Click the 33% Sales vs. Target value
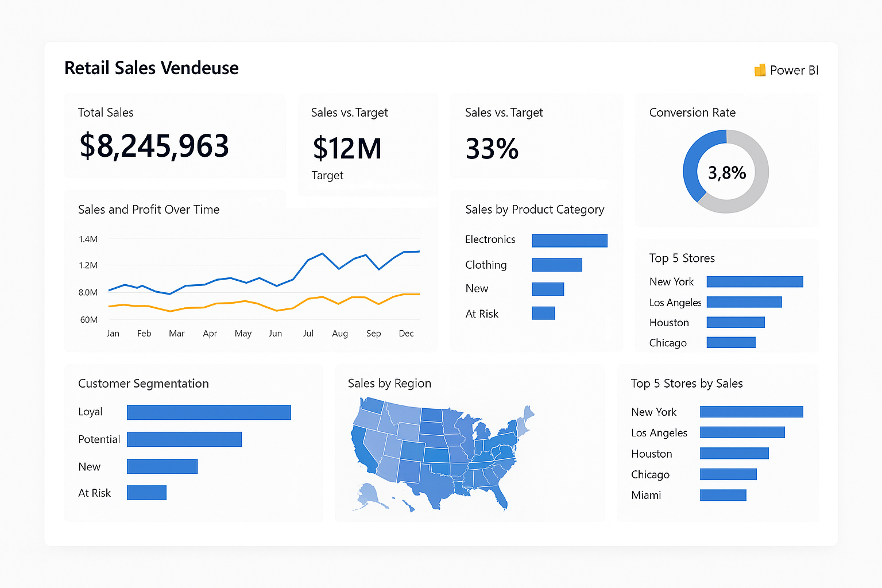 tap(492, 149)
